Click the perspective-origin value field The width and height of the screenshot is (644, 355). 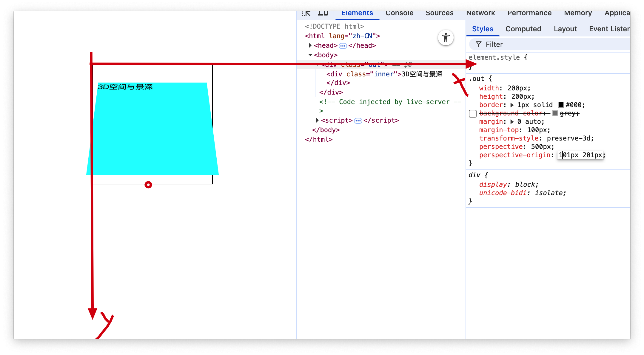580,155
